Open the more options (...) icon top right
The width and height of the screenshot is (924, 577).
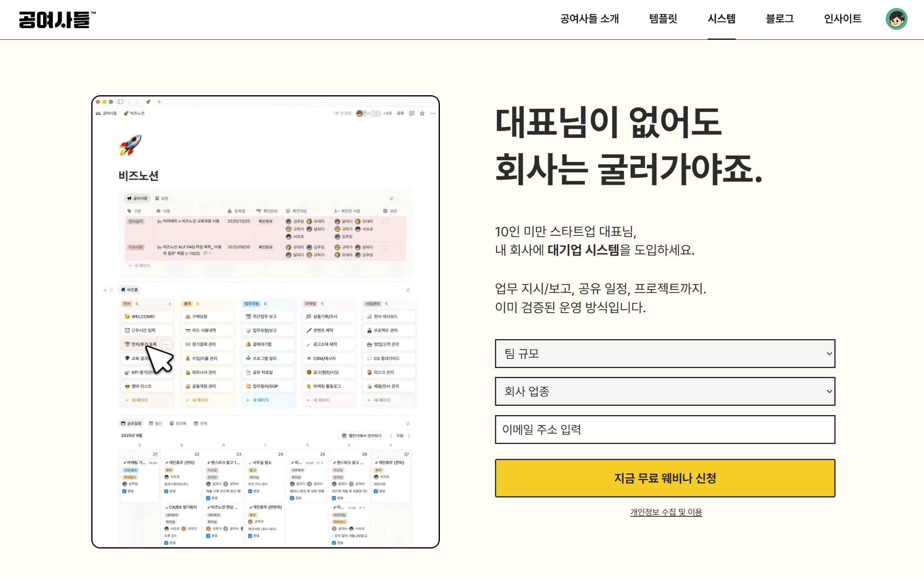coord(433,114)
